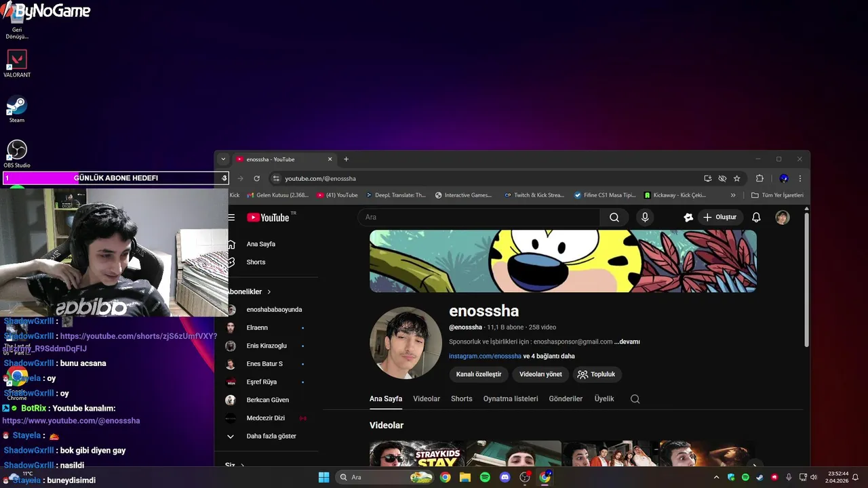Select the 'enosssha - YouTube' browser tab

(283, 159)
